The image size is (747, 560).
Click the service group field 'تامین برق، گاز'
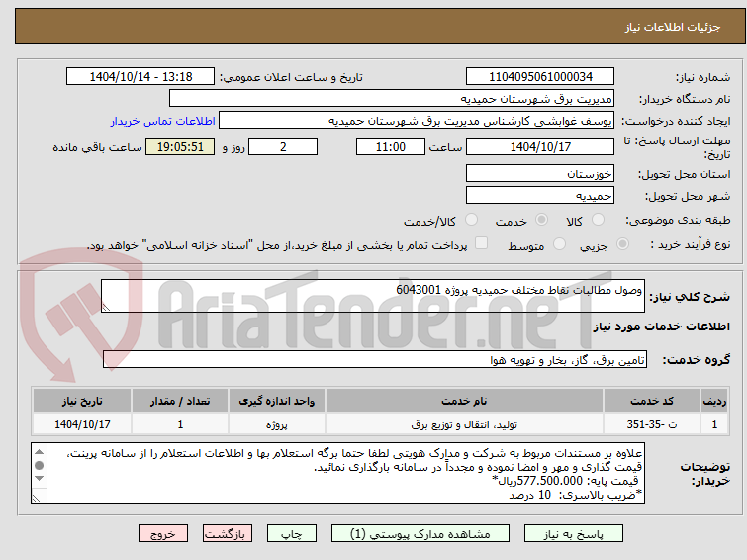(375, 359)
